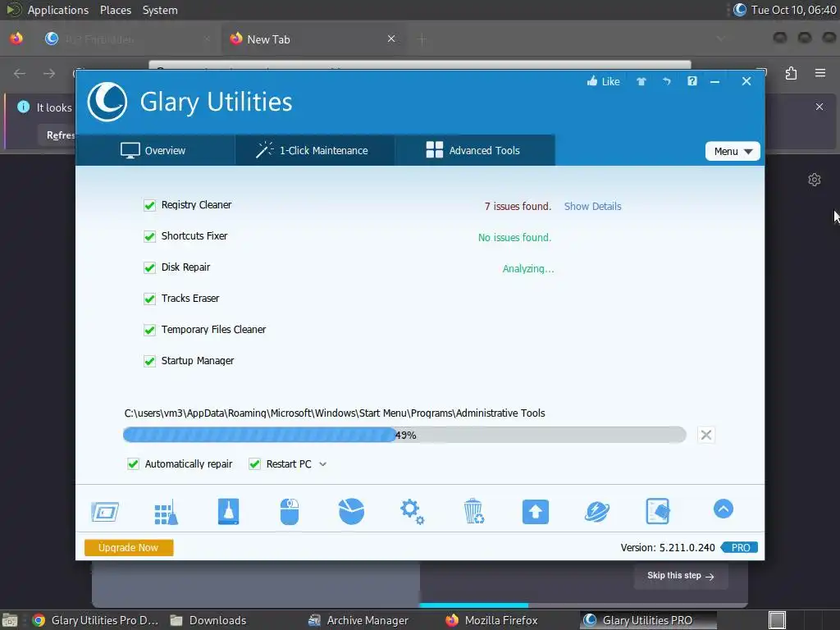Click Show Details link for Registry Cleaner
The height and width of the screenshot is (630, 840).
point(592,206)
